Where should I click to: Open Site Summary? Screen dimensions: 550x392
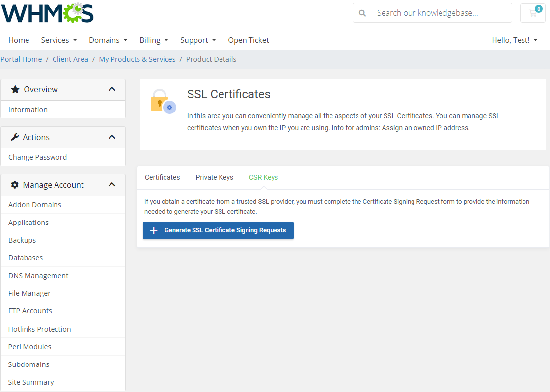[x=63, y=382]
